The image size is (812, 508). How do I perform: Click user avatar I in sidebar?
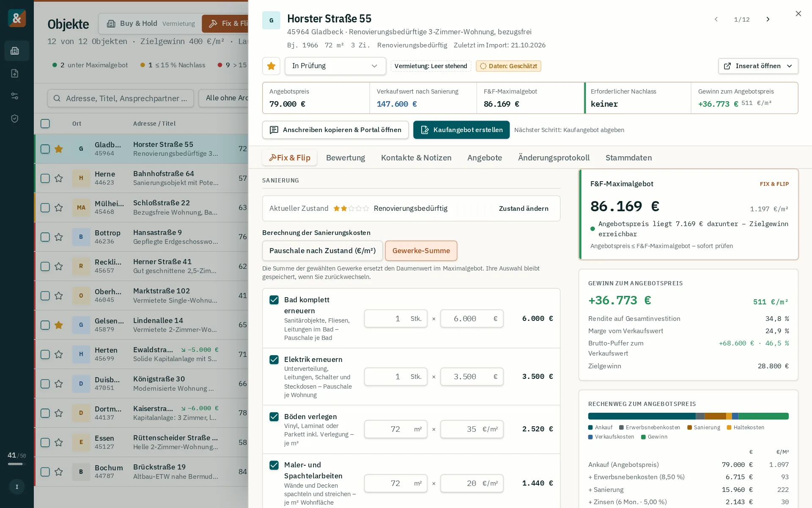point(17,487)
